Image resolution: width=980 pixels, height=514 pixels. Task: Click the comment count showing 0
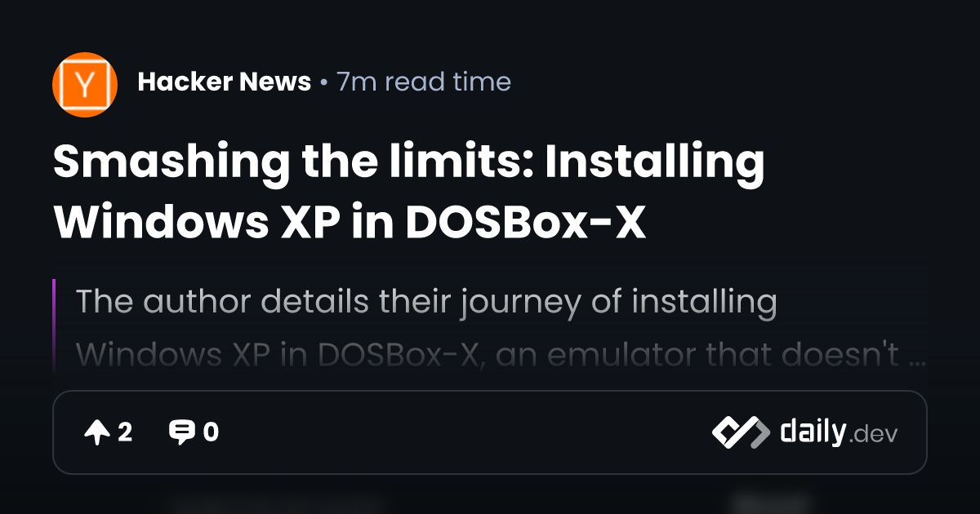click(211, 432)
